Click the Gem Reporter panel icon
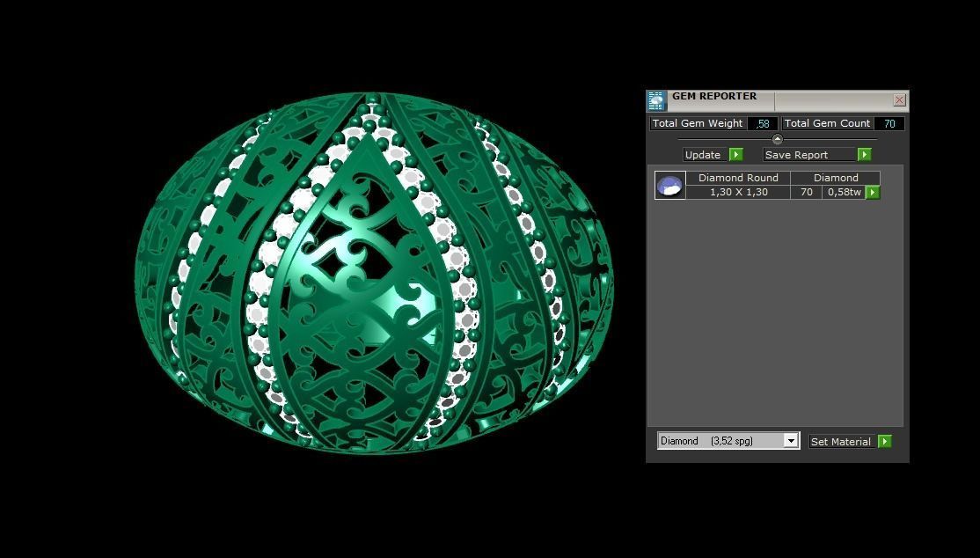The image size is (980, 558). pyautogui.click(x=656, y=100)
